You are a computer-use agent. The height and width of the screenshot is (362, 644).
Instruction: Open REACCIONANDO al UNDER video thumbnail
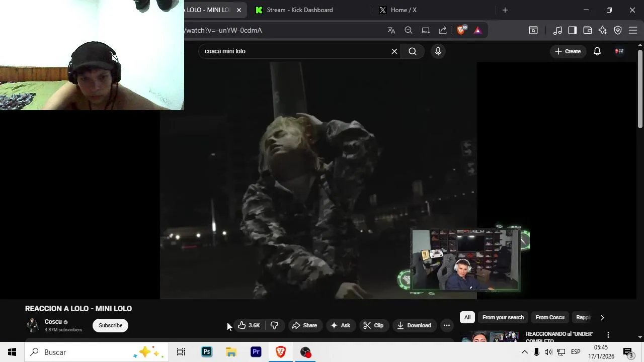(x=491, y=336)
